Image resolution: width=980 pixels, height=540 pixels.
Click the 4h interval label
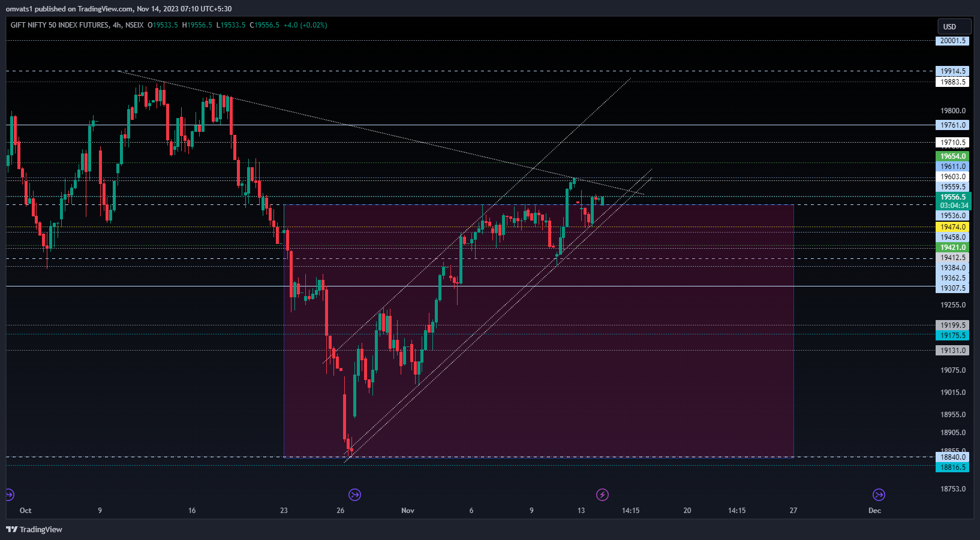coord(117,25)
